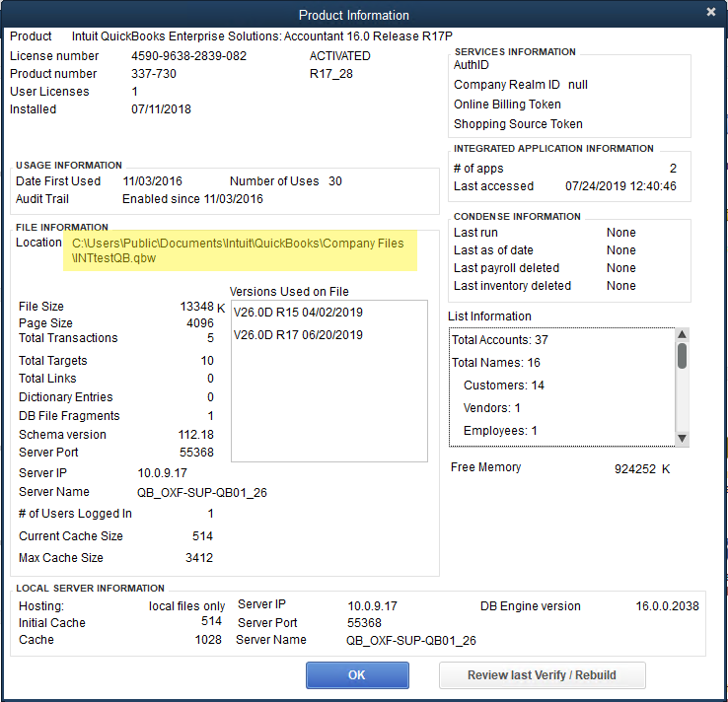
Task: Click File Information Server Name QB_OXF-SUP-QB01_26
Action: [x=202, y=493]
